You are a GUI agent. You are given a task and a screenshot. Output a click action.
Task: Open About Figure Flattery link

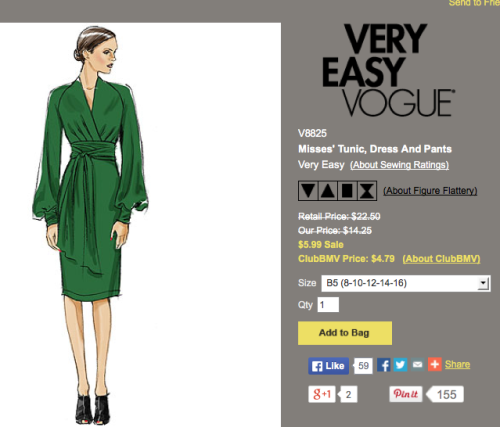[x=430, y=191]
